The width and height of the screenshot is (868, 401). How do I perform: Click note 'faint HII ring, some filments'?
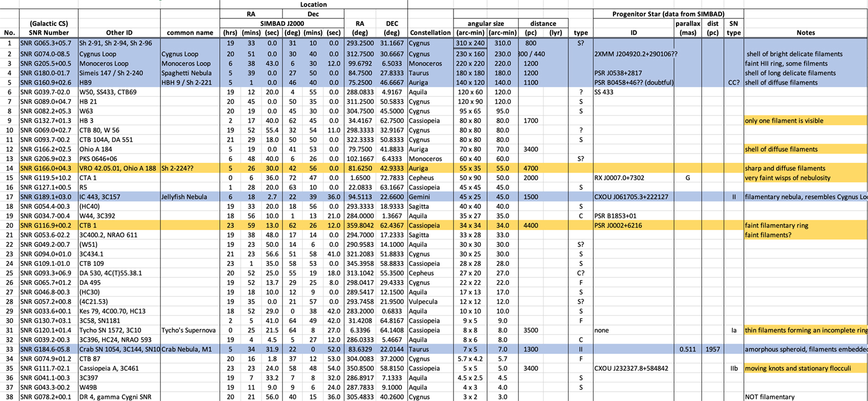(806, 63)
